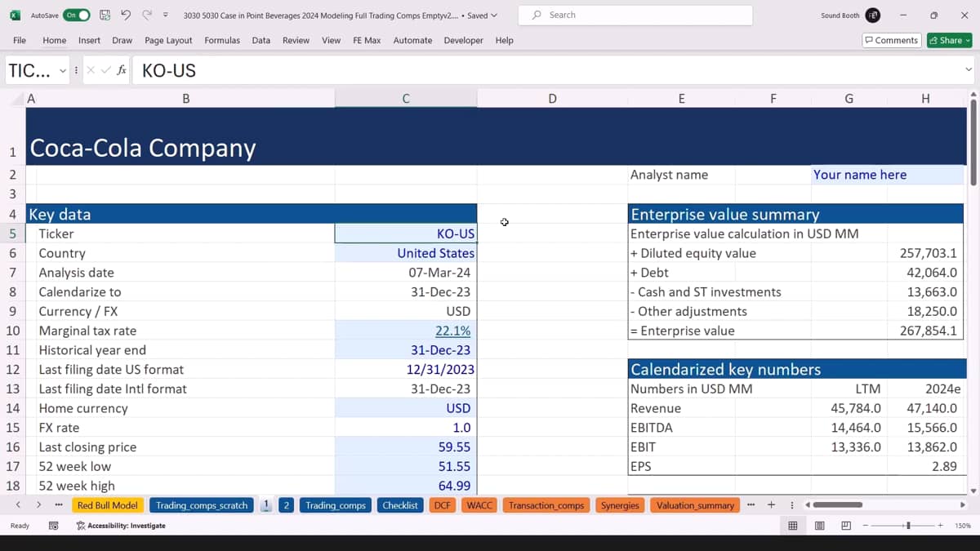Open the Developer tab
This screenshot has height=551, width=980.
(463, 40)
